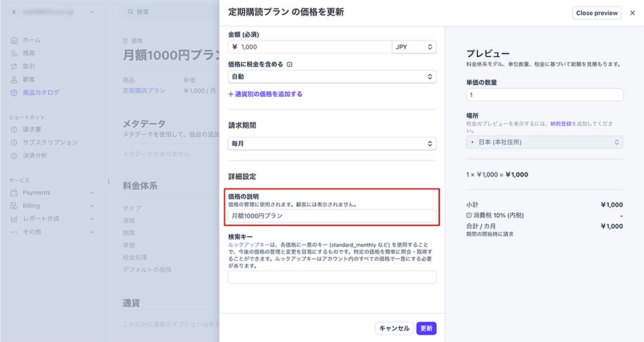
Task: Click the 更新 button
Action: 426,328
